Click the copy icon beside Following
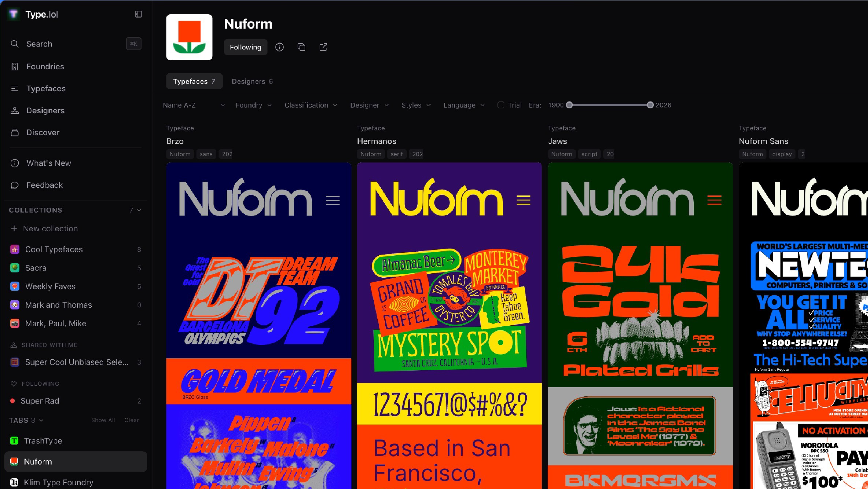 point(301,47)
